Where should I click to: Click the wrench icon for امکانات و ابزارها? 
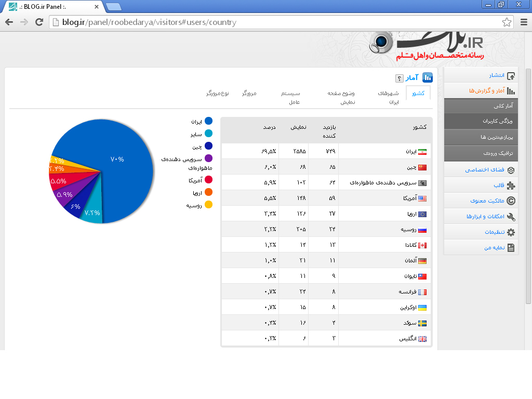[x=511, y=217]
